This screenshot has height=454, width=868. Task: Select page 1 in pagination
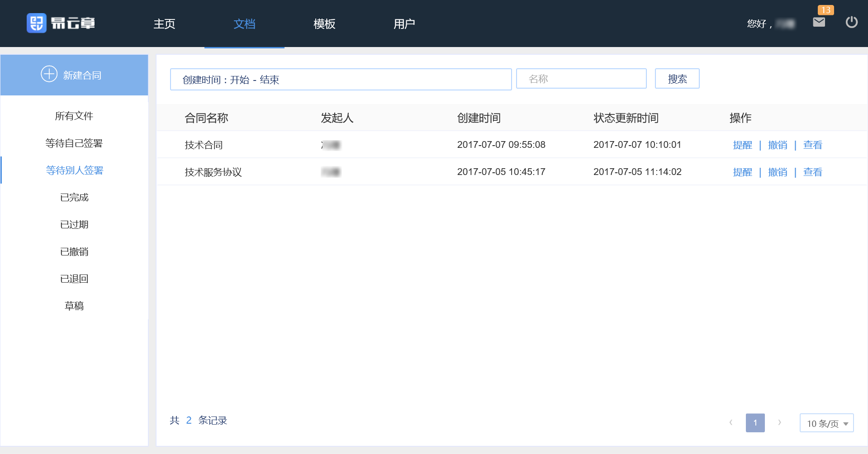click(755, 423)
